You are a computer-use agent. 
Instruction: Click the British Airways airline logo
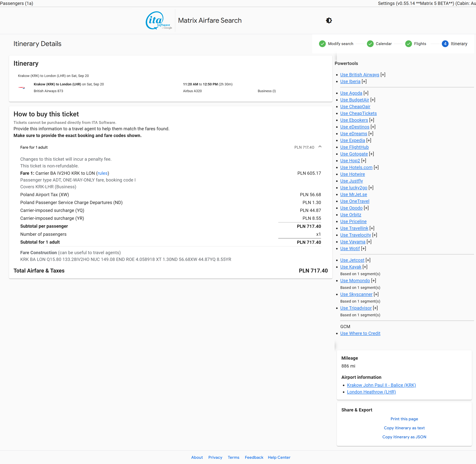pos(22,88)
